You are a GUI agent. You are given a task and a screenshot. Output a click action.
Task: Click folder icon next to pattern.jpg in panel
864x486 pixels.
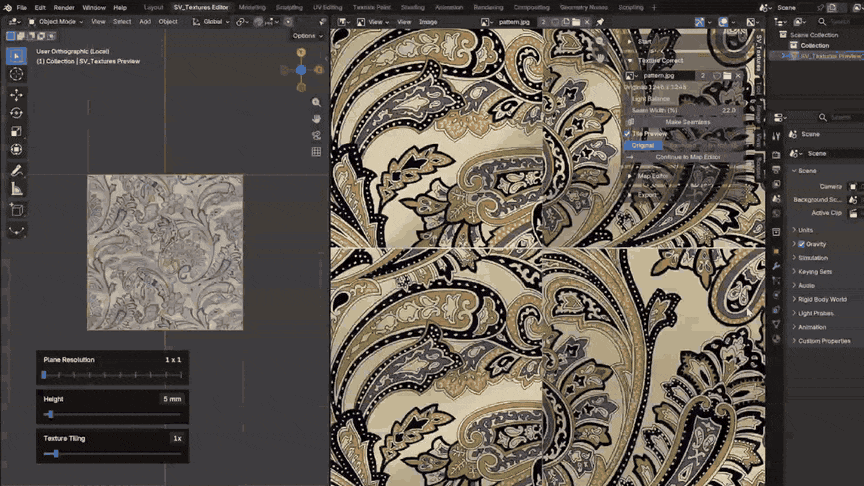(727, 75)
